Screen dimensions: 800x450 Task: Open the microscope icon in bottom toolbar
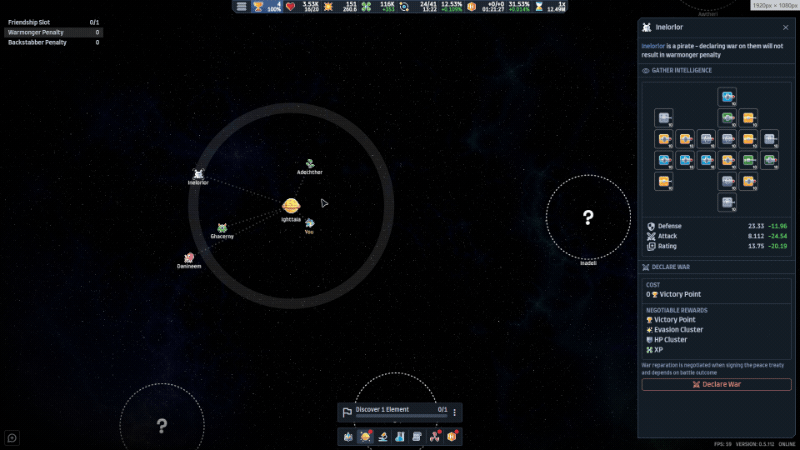(383, 437)
